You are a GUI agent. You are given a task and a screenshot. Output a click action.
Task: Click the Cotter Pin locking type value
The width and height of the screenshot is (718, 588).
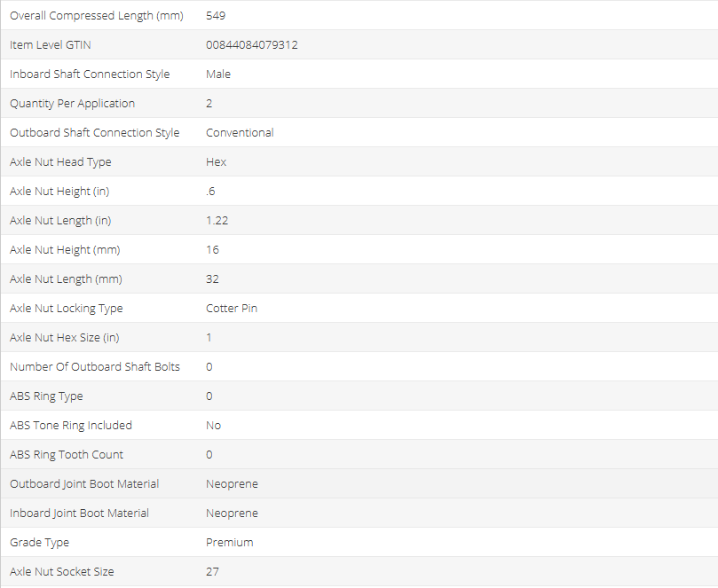(232, 309)
